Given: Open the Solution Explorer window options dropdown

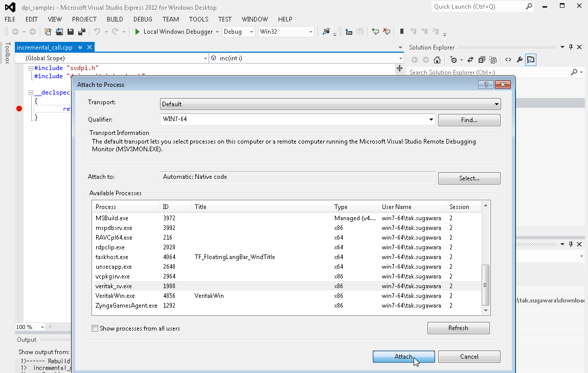Looking at the screenshot, I should pos(562,47).
